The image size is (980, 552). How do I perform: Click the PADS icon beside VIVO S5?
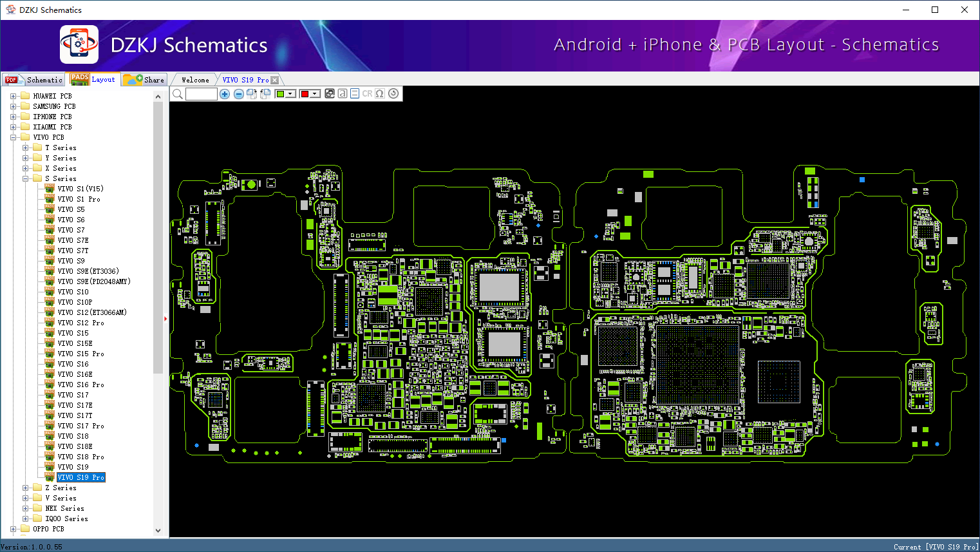pos(50,209)
